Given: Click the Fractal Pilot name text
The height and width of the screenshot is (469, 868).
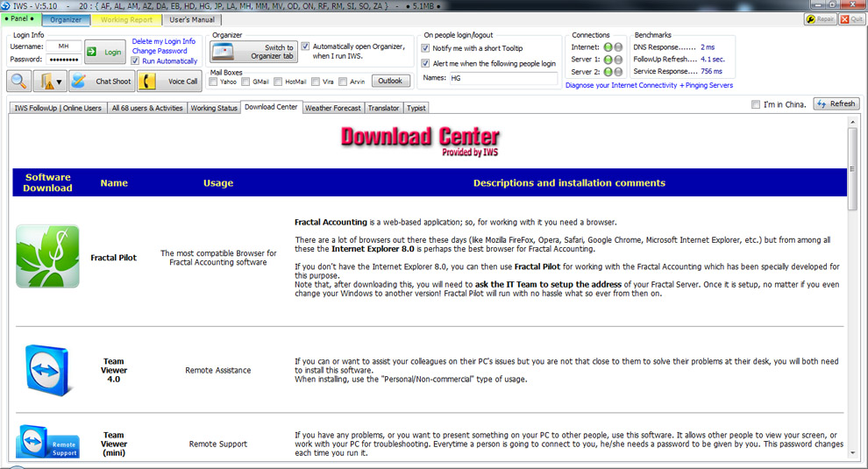Looking at the screenshot, I should pyautogui.click(x=113, y=258).
